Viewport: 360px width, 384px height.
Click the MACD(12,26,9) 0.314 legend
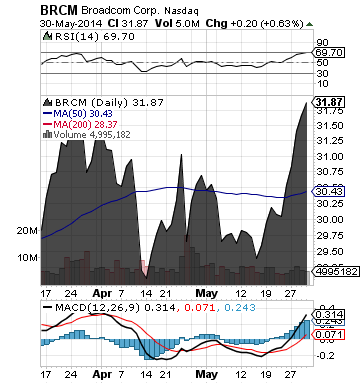[115, 307]
